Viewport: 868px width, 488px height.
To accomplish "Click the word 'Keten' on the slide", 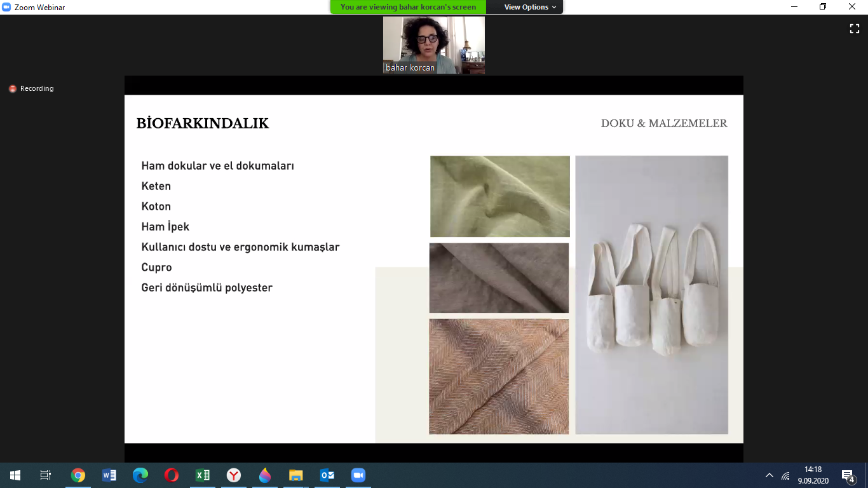I will (x=156, y=186).
